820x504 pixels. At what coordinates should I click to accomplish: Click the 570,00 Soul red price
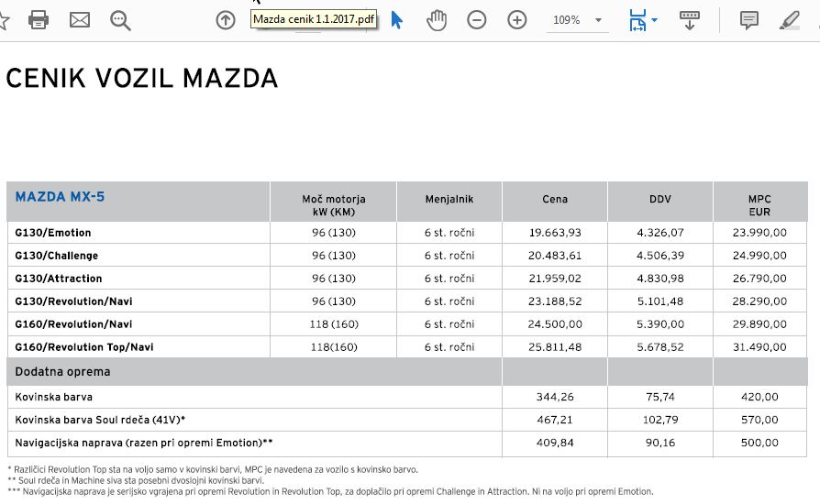point(759,420)
